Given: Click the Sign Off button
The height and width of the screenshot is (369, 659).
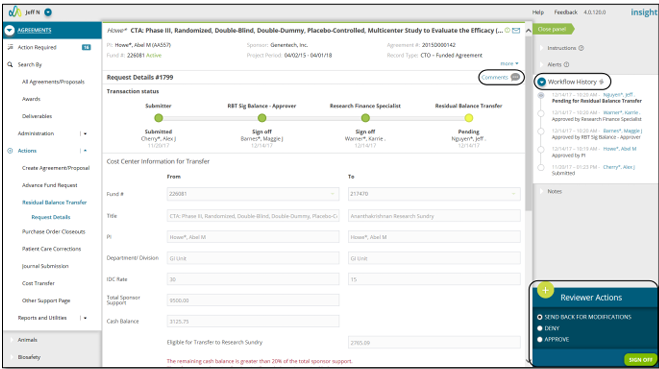Looking at the screenshot, I should [x=641, y=360].
